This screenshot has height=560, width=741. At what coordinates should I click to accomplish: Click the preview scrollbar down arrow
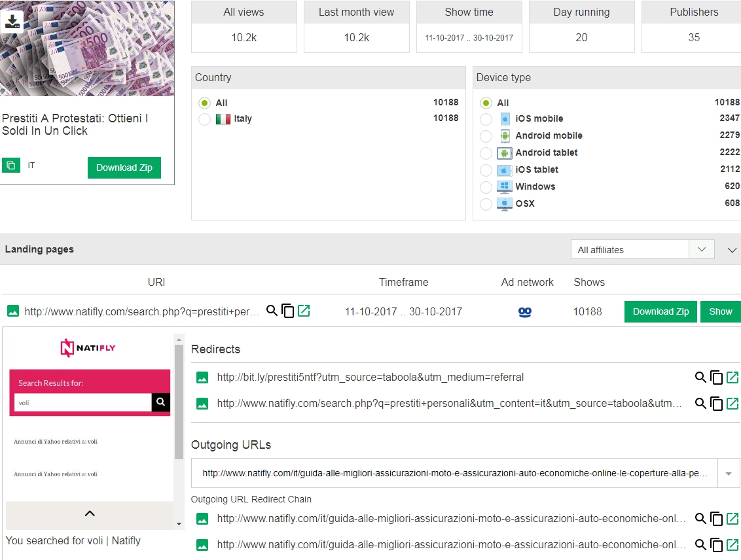pyautogui.click(x=179, y=523)
